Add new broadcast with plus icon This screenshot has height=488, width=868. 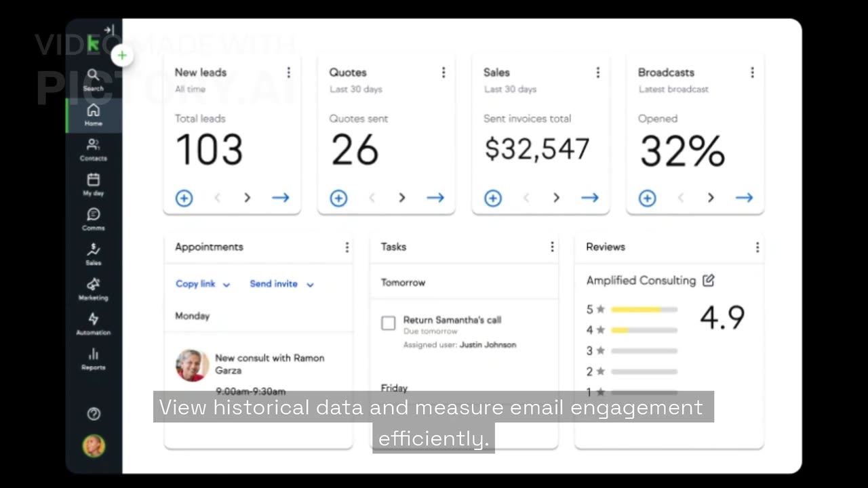(x=648, y=198)
